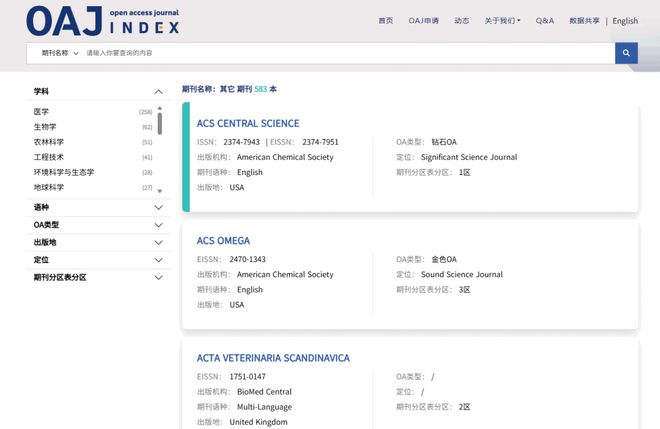
Task: Open the OAJ申请 menu item
Action: tap(423, 21)
